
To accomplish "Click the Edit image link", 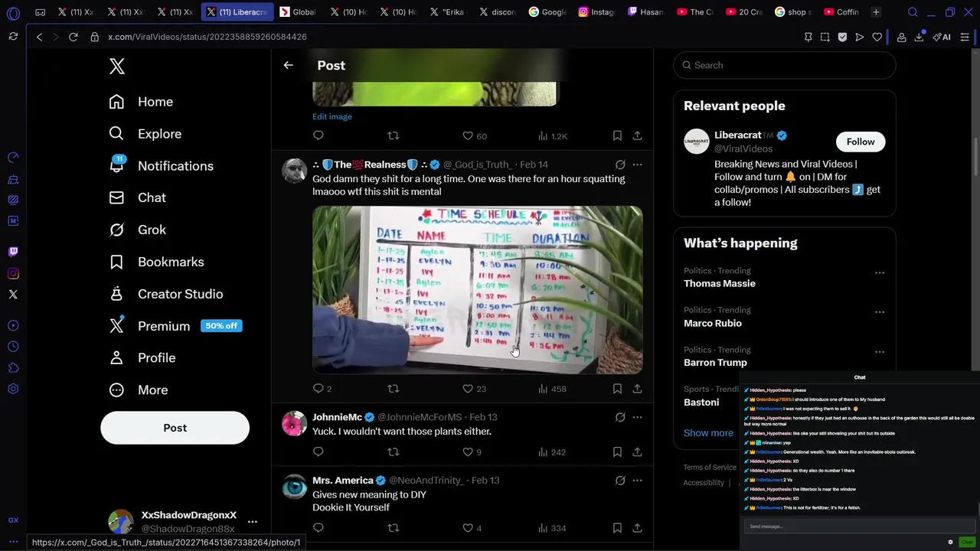I will coord(332,116).
